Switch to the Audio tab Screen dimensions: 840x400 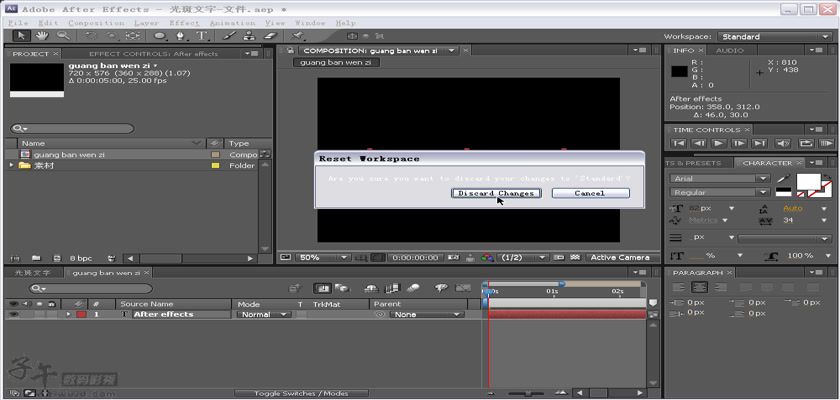point(730,50)
